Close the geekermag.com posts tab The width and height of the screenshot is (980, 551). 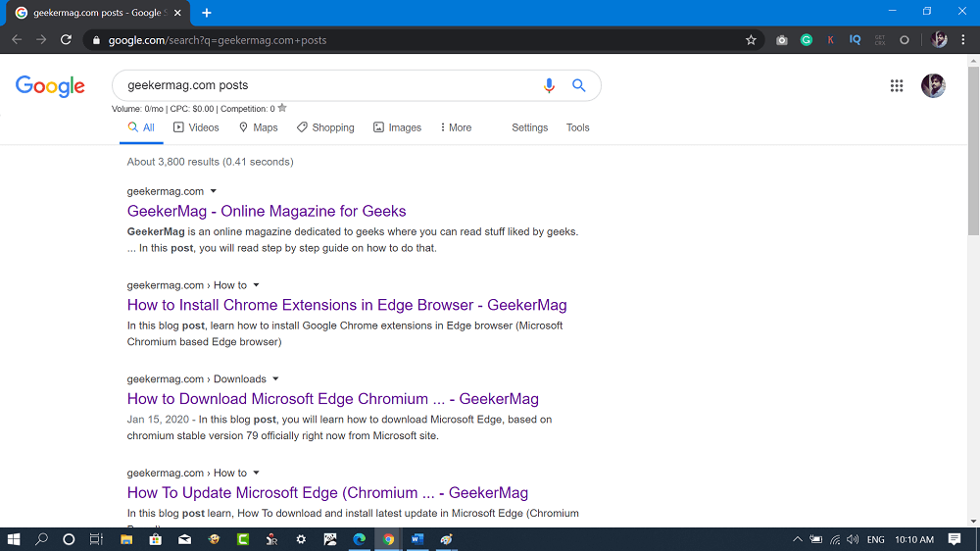coord(177,13)
